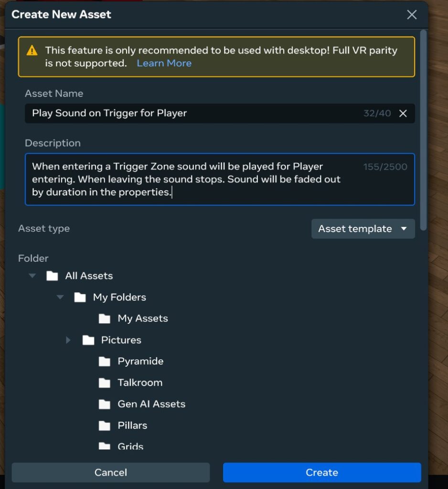
Task: Click the My Folders folder icon
Action: pyautogui.click(x=79, y=297)
